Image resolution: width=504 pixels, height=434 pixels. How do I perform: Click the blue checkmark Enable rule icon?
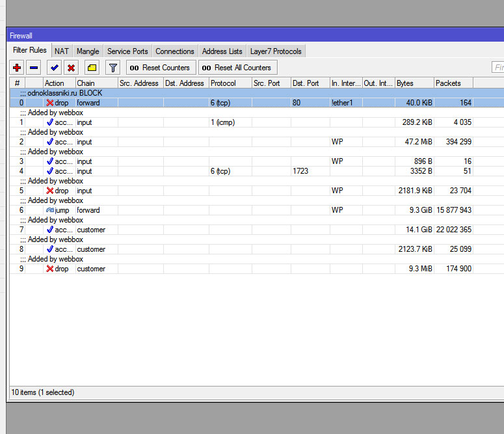(x=54, y=68)
